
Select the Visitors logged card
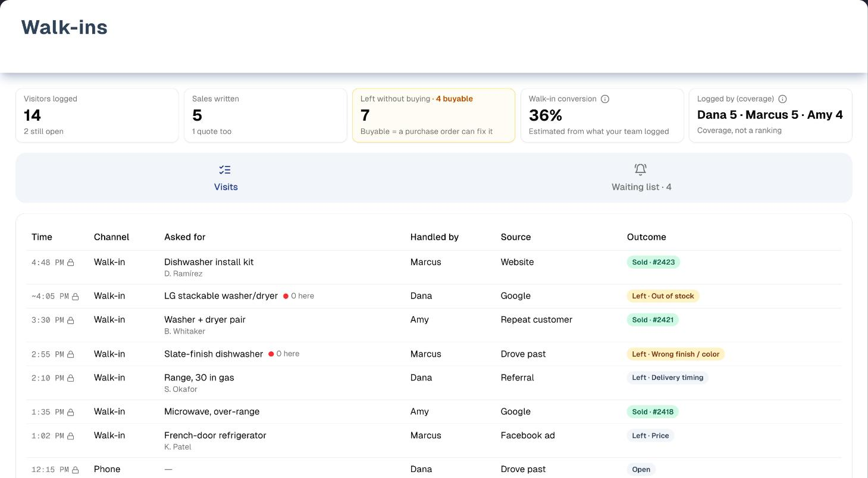point(97,115)
